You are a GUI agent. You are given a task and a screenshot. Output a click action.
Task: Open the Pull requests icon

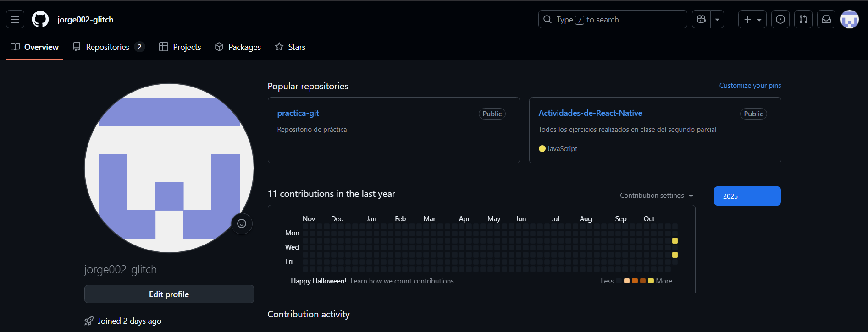tap(803, 20)
